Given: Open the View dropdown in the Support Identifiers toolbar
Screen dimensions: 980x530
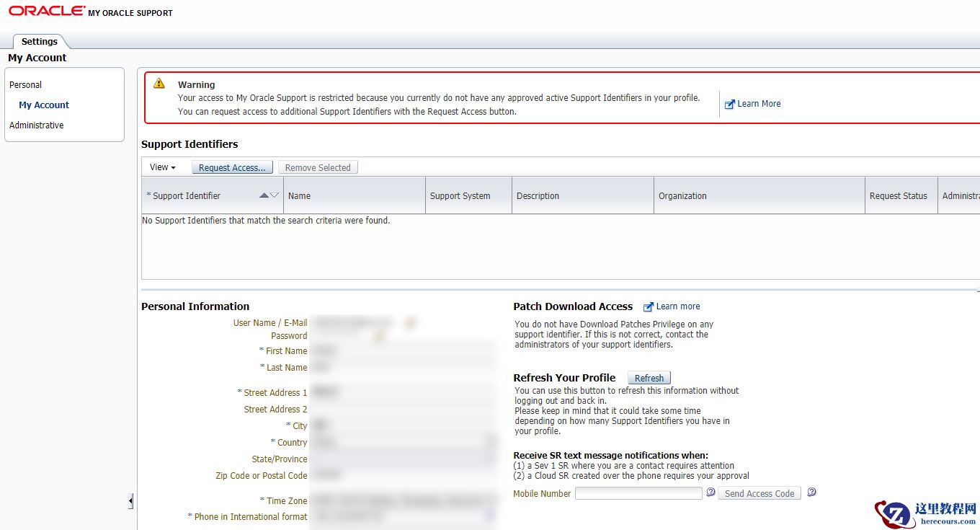Looking at the screenshot, I should [x=162, y=167].
